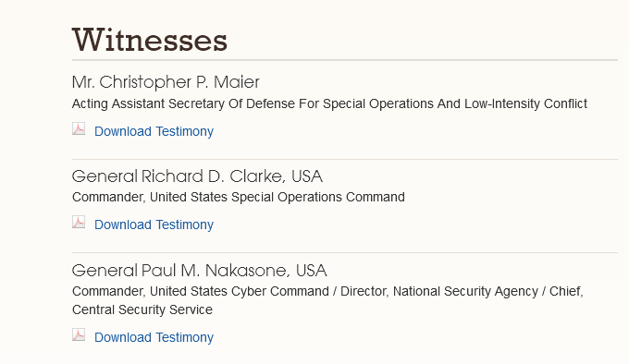629x364 pixels.
Task: Click the Witnesses heading
Action: 150,40
